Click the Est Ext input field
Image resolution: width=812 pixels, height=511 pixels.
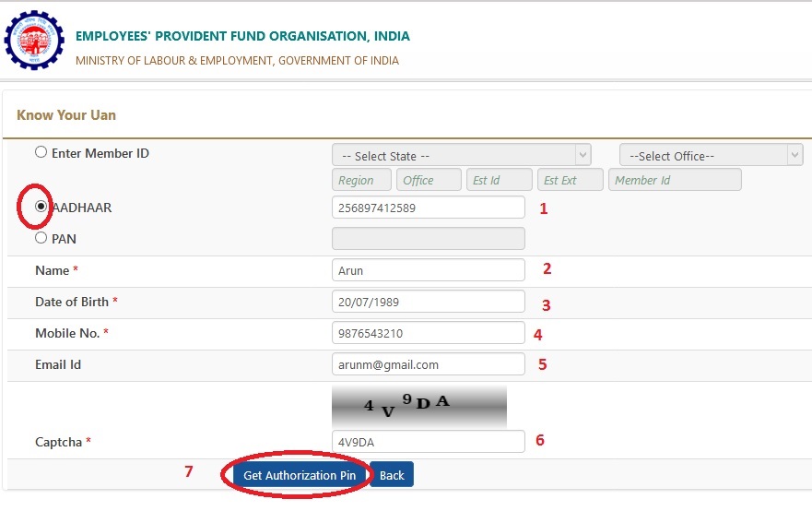click(x=570, y=180)
